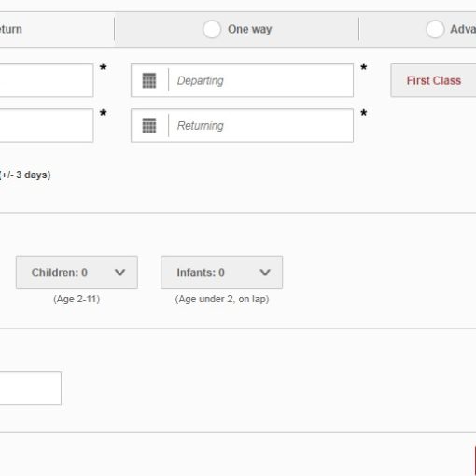Screen dimensions: 476x476
Task: Click the empty text box below Children
Action: [31, 388]
